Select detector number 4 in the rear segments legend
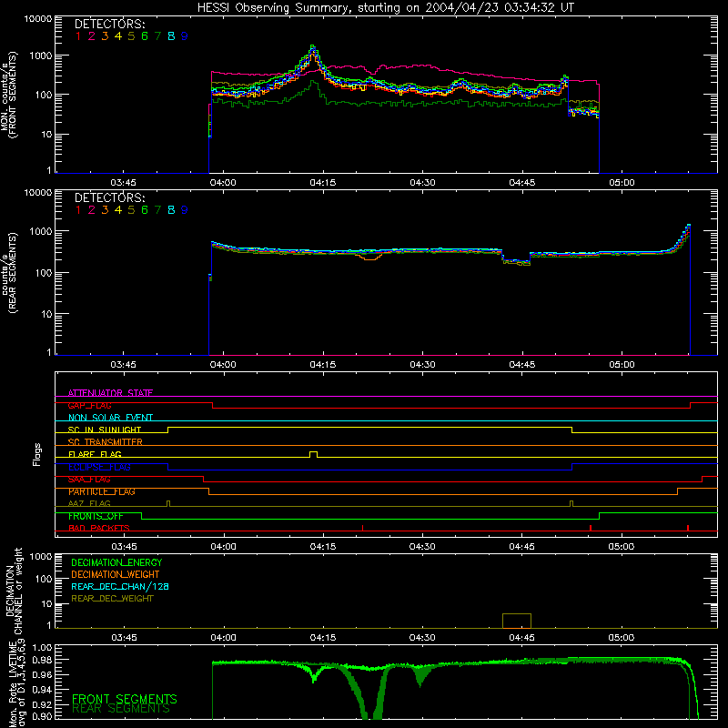This screenshot has height=728, width=728. 118,210
